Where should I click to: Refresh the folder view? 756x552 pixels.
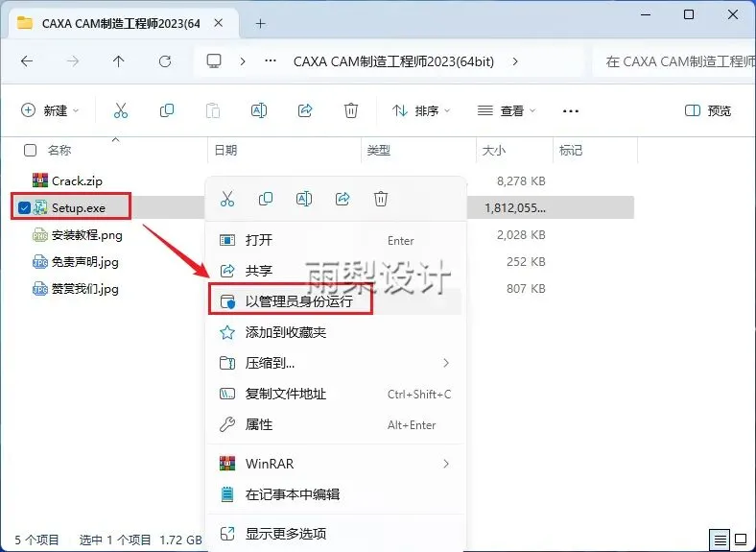[165, 61]
